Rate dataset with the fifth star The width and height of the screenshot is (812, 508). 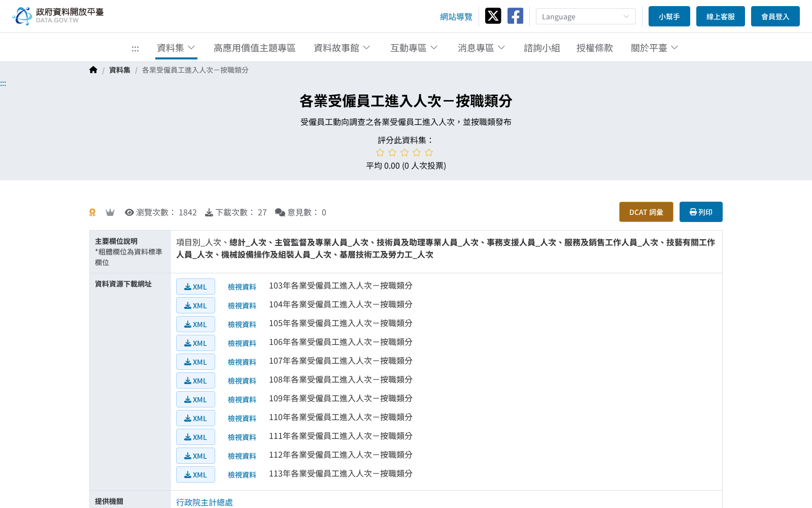click(x=429, y=152)
